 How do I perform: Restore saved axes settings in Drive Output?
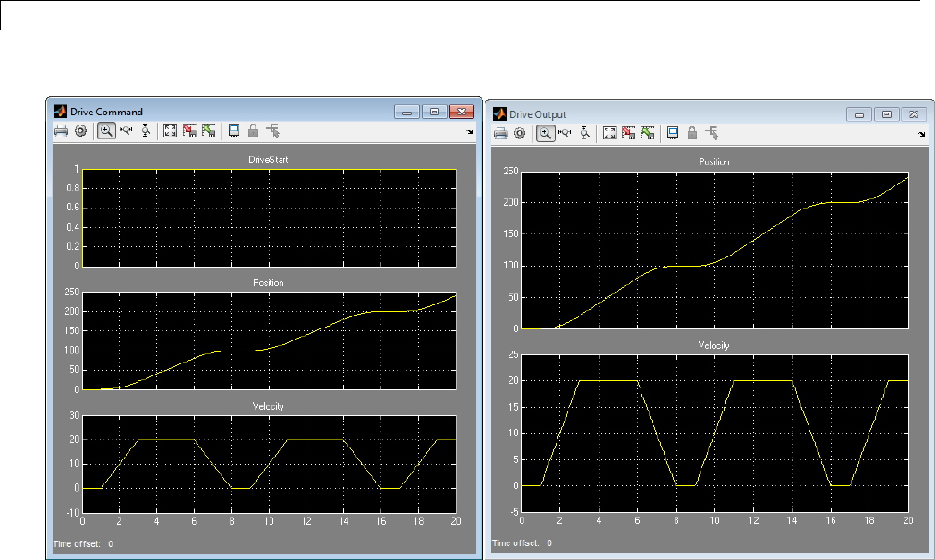pyautogui.click(x=648, y=134)
